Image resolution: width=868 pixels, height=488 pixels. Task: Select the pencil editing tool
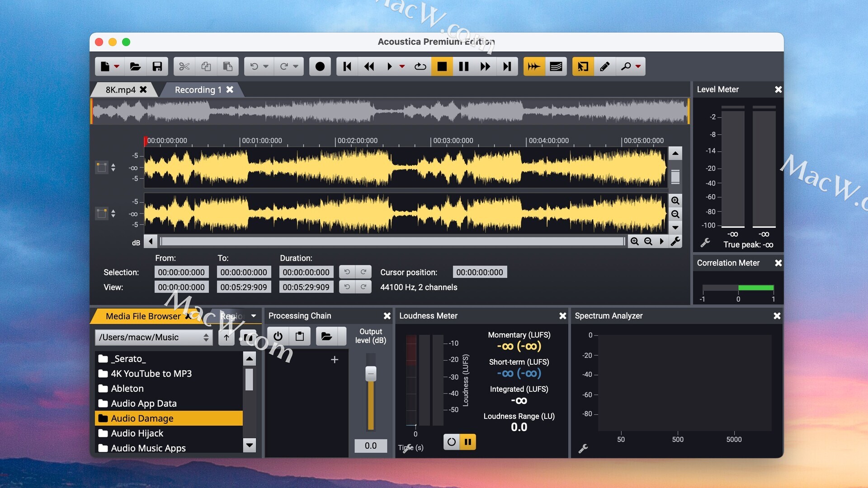[x=604, y=67]
